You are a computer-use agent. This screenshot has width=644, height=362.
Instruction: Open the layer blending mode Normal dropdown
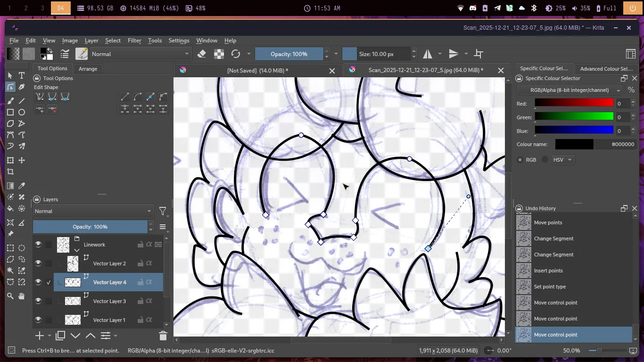click(x=93, y=211)
